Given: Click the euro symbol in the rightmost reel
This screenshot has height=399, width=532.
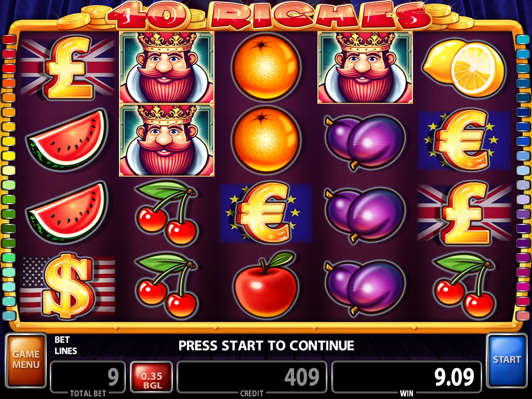Looking at the screenshot, I should (464, 140).
